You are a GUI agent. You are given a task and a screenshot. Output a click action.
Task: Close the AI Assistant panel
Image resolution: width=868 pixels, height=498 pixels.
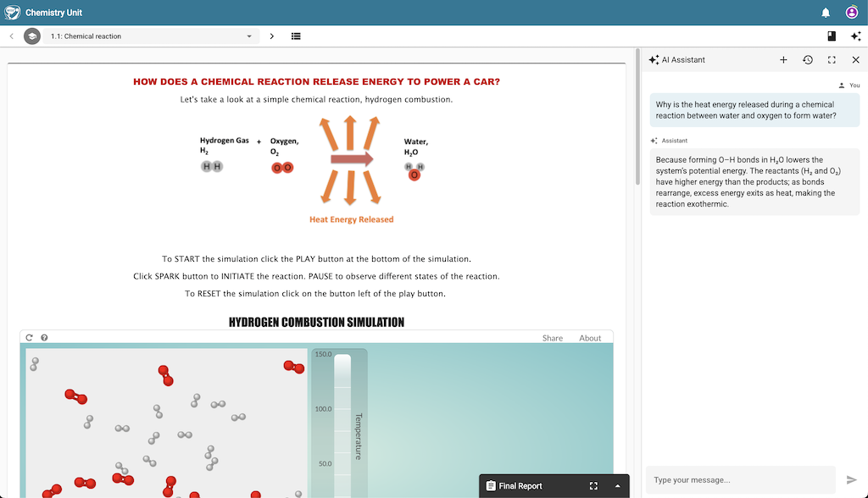coord(855,60)
